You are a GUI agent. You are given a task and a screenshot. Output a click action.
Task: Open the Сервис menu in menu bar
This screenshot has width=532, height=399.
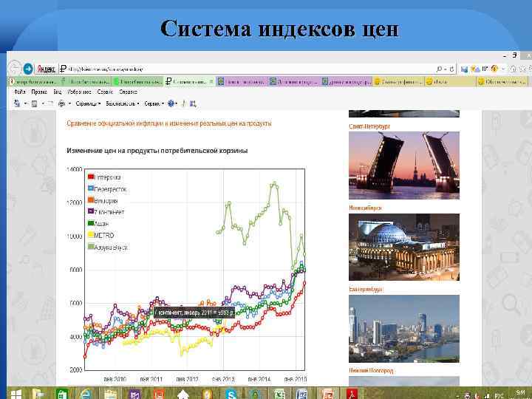click(x=105, y=92)
